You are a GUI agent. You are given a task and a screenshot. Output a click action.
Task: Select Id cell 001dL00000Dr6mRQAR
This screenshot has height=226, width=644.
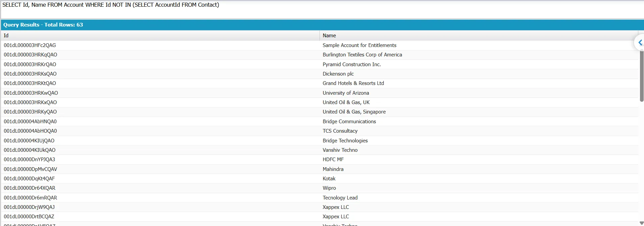tap(31, 198)
